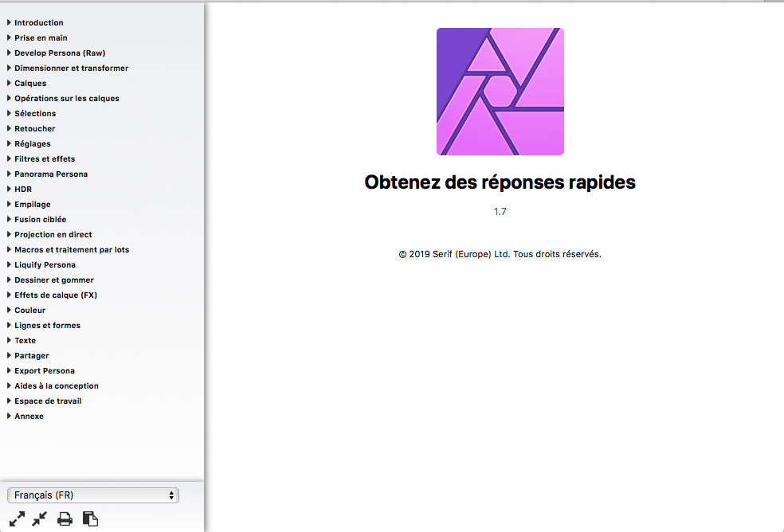The height and width of the screenshot is (532, 784).
Task: Click the printer icon to print
Action: tap(65, 519)
